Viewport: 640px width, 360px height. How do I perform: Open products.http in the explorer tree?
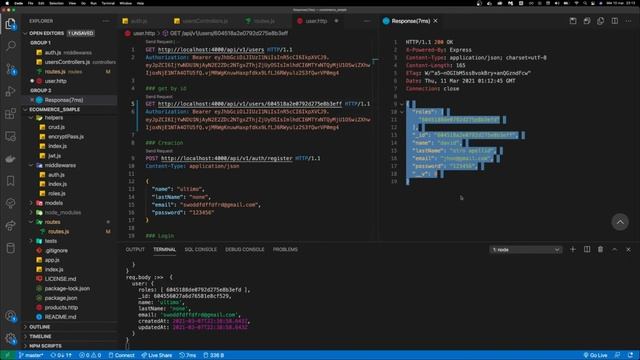pos(60,307)
